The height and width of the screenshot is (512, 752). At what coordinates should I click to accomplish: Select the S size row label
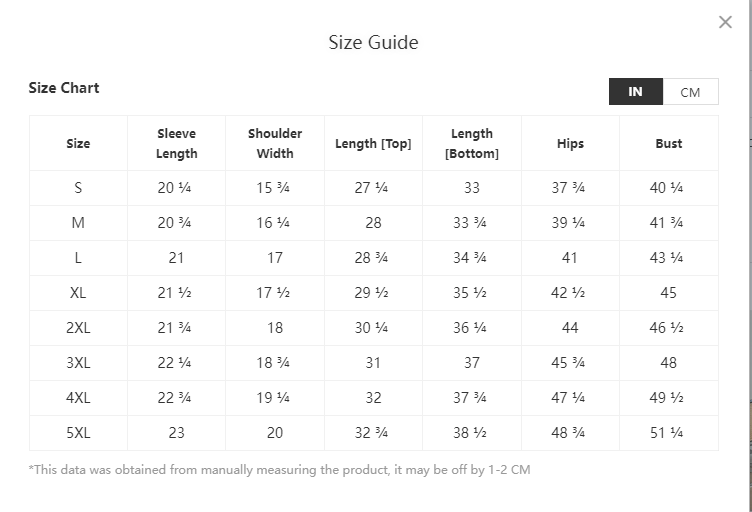(x=78, y=188)
